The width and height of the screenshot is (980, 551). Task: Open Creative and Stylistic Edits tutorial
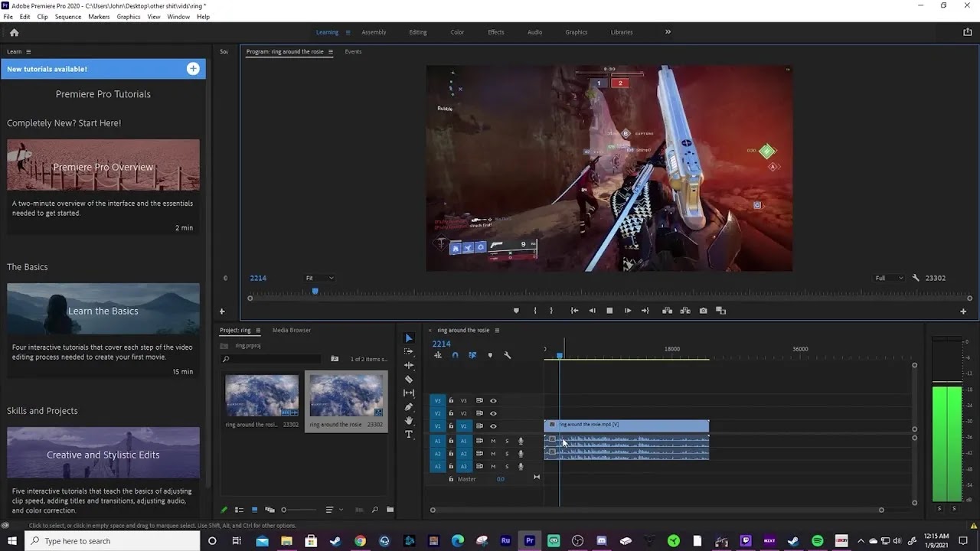click(x=103, y=452)
